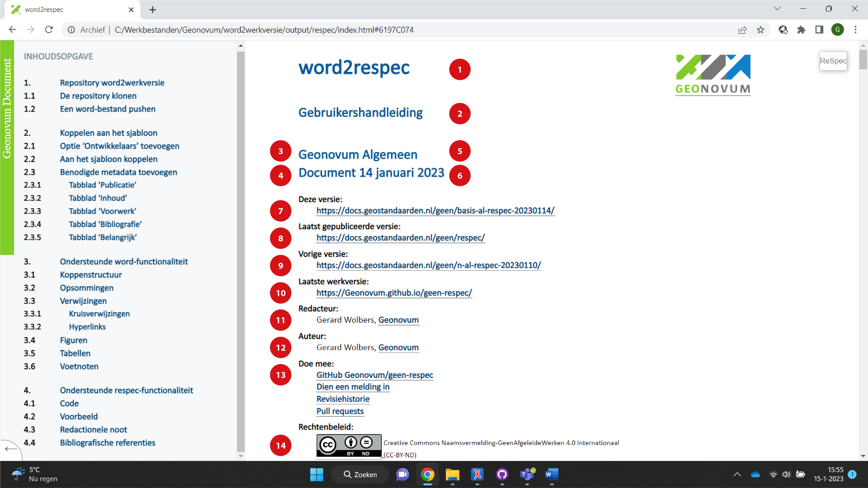Click the Creative Commons BY-ND badge
This screenshot has height=488, width=868.
tap(349, 446)
